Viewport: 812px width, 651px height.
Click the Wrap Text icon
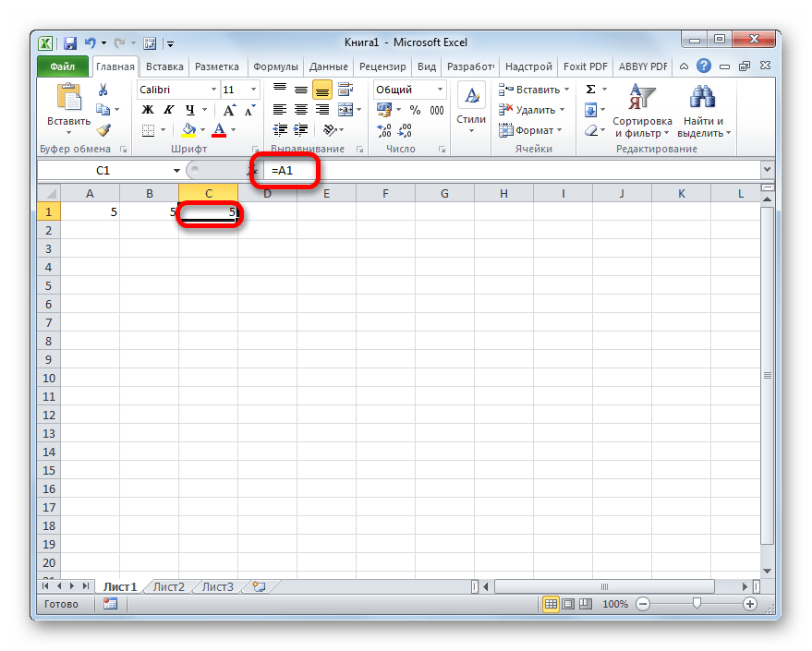tap(345, 90)
